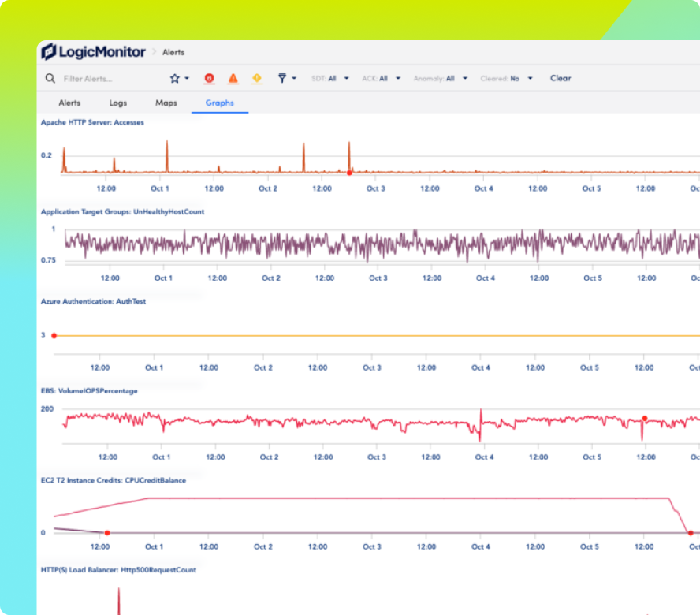Click the first red dot on CPUCreditBalance graph

pos(107,533)
